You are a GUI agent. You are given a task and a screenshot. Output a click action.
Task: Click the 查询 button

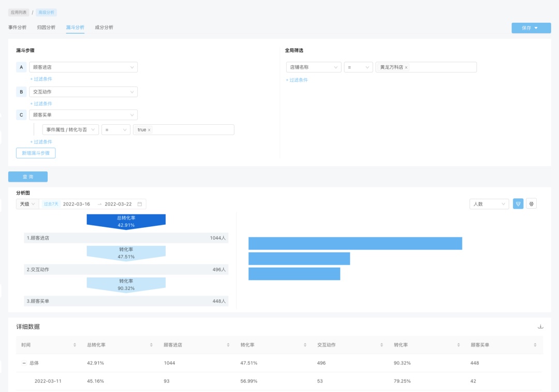28,177
